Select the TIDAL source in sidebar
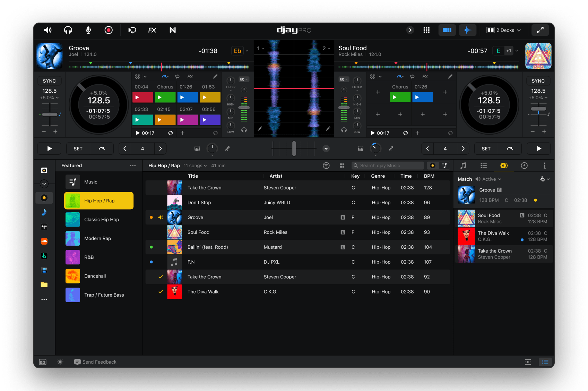 pos(44,227)
